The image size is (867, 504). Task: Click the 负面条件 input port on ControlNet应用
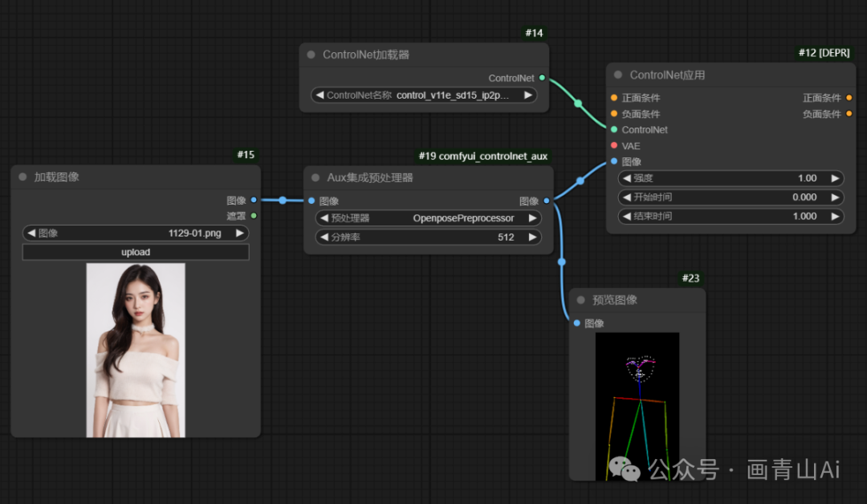[x=614, y=114]
